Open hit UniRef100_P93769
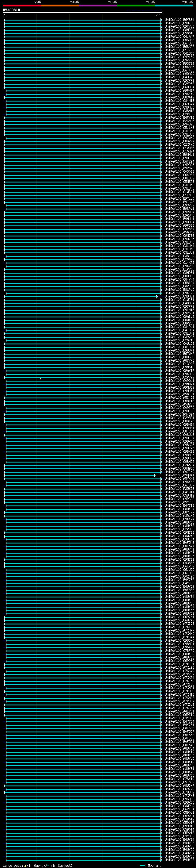 [179, 64]
